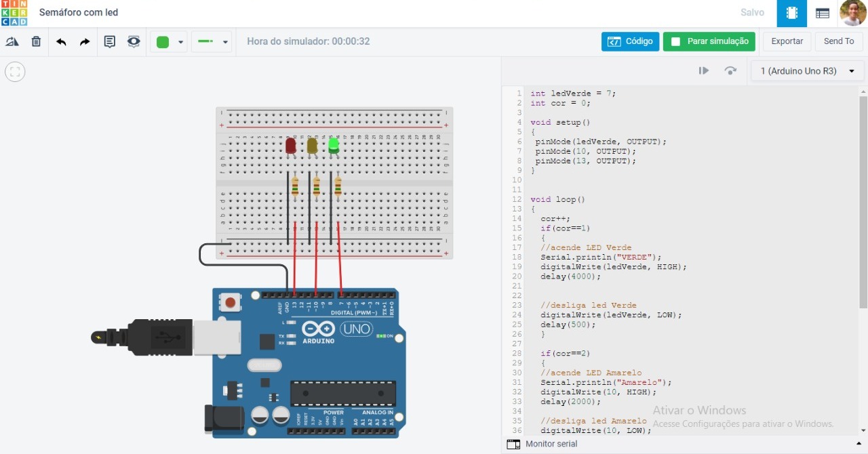
Task: Click the scrollbar down arrow in code editor
Action: click(863, 430)
